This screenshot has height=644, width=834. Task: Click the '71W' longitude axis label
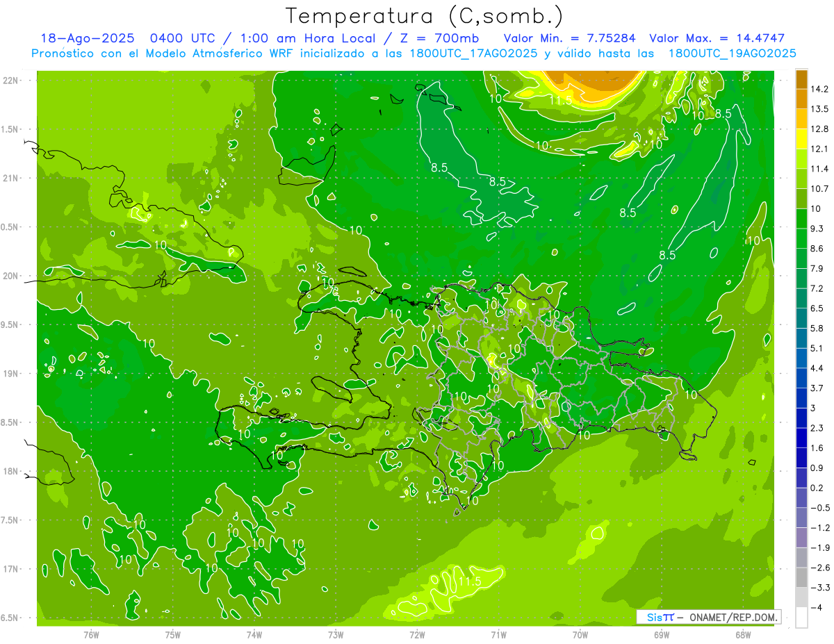coord(499,634)
